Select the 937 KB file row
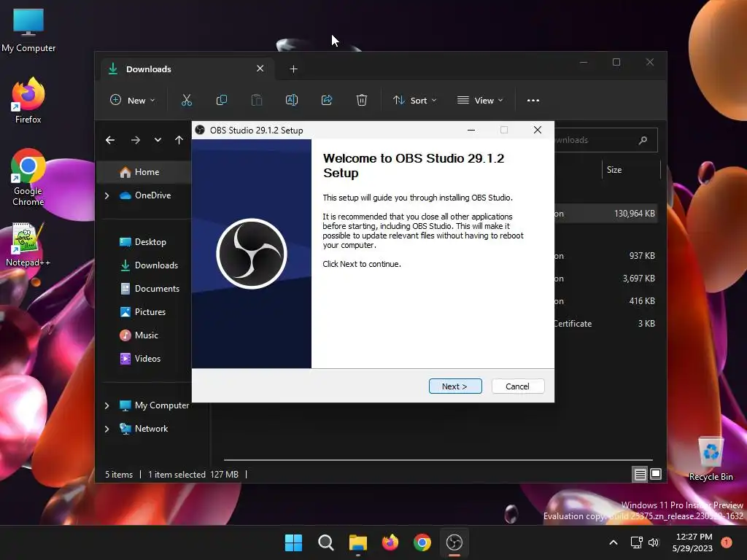Viewport: 747px width, 560px height. (605, 256)
